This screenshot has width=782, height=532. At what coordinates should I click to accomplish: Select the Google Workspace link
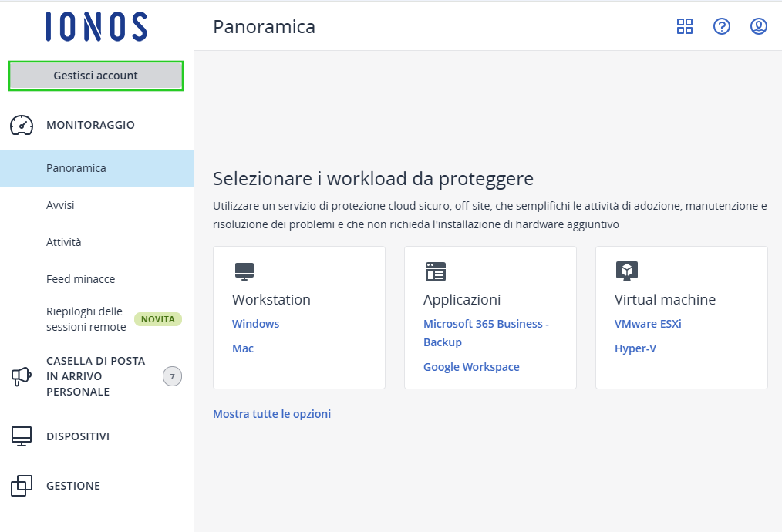pyautogui.click(x=471, y=367)
